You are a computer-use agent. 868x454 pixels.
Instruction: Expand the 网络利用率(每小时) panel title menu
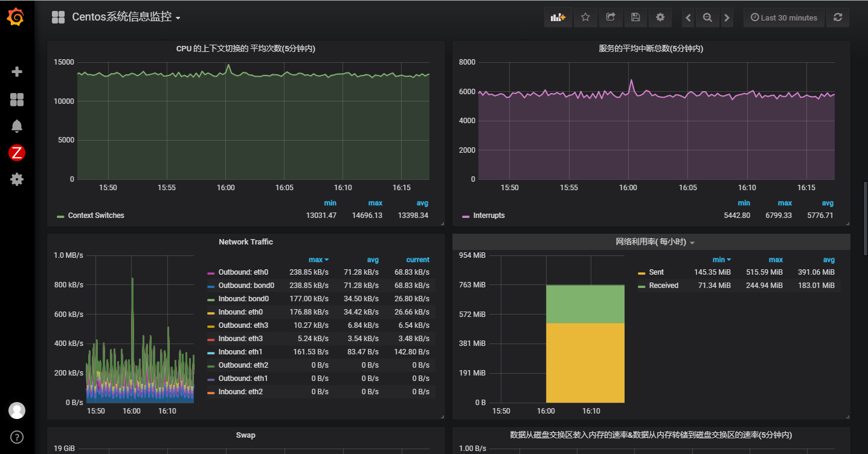[x=651, y=242]
